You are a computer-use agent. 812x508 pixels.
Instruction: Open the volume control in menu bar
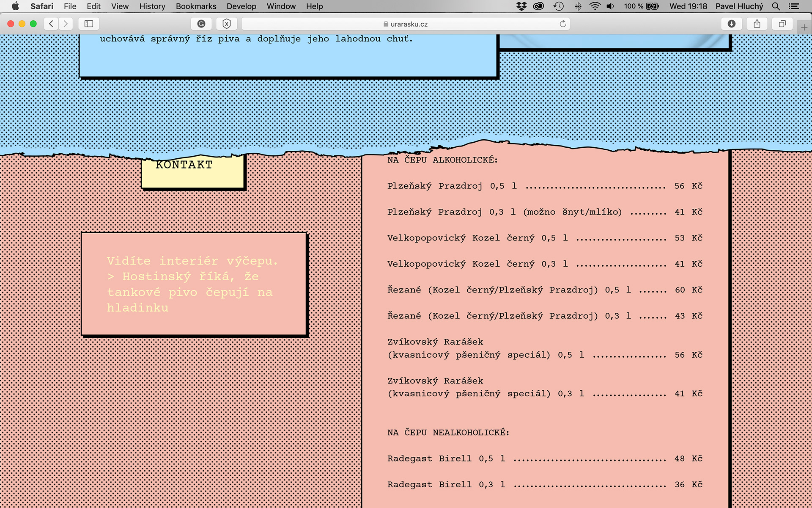tap(610, 6)
